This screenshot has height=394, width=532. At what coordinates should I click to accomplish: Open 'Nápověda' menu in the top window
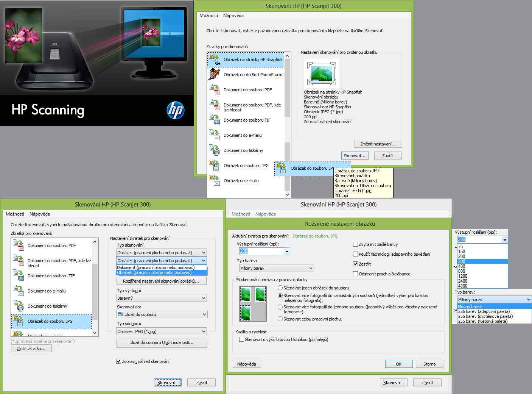pos(233,16)
